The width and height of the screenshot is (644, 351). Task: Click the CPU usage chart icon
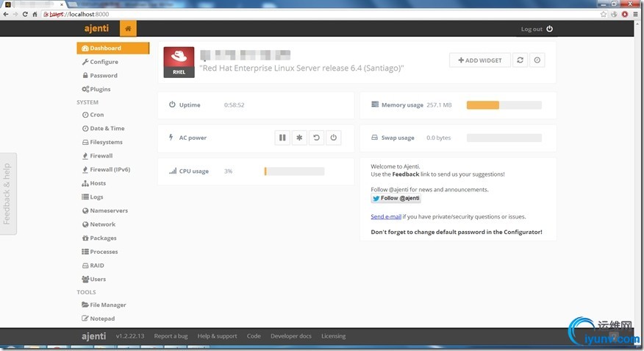point(173,171)
